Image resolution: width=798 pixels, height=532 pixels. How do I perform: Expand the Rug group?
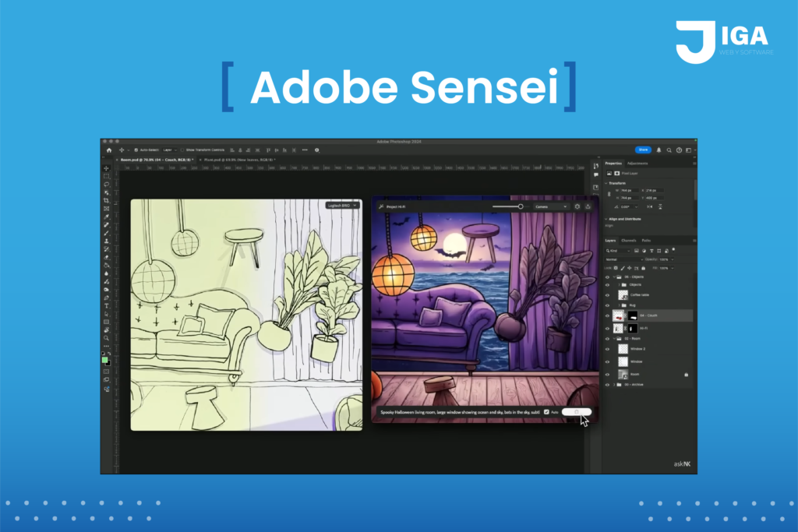[x=619, y=305]
